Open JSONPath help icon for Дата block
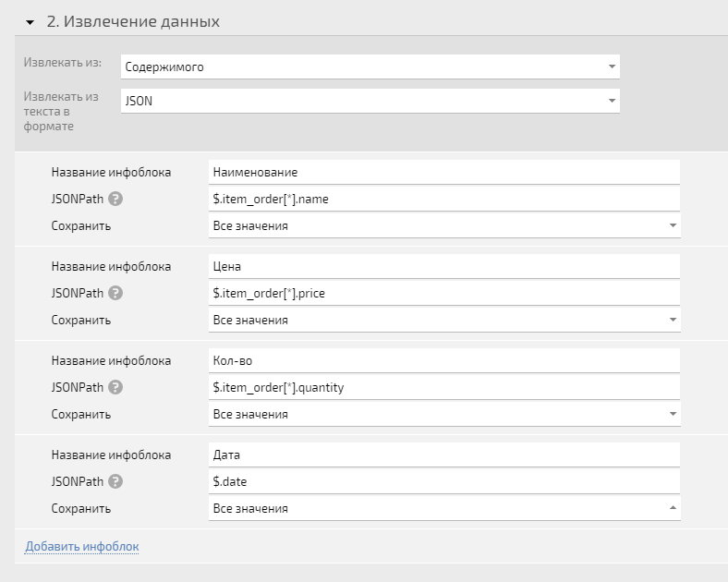This screenshot has height=582, width=728. tap(115, 481)
